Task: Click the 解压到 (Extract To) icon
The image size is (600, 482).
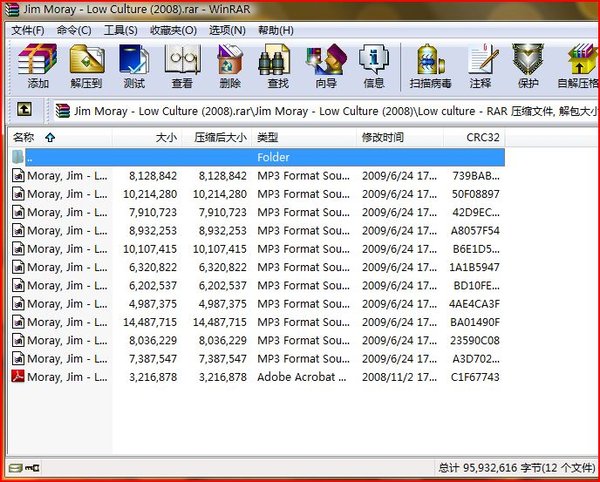Action: (86, 66)
